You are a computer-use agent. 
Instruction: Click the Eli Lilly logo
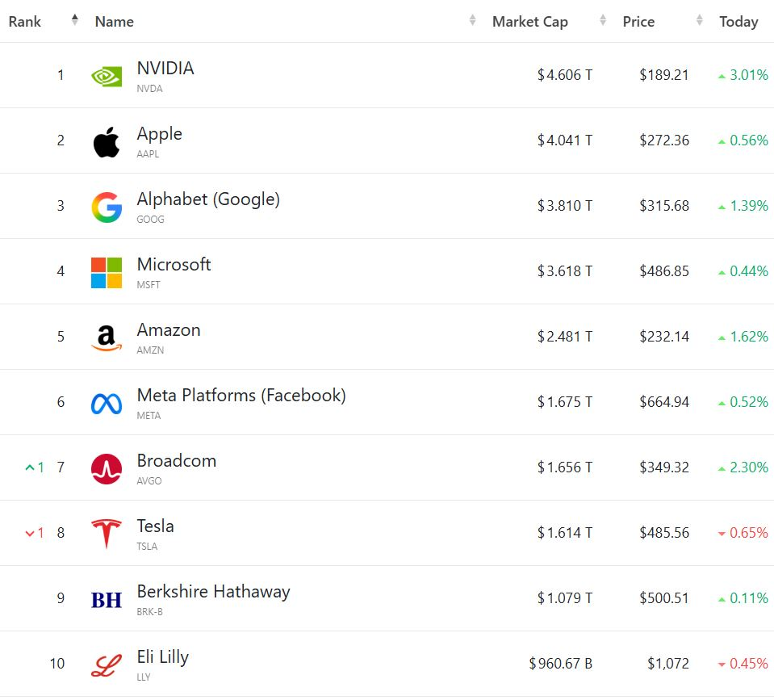coord(107,664)
